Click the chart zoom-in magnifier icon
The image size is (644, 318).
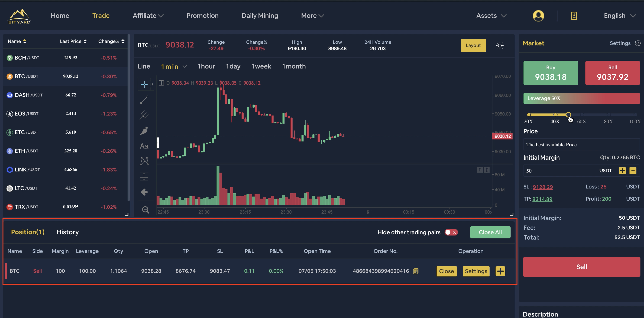[146, 210]
